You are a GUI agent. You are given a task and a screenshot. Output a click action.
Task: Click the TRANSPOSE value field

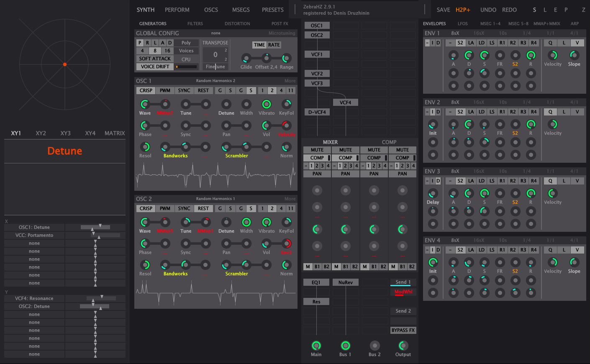point(215,54)
